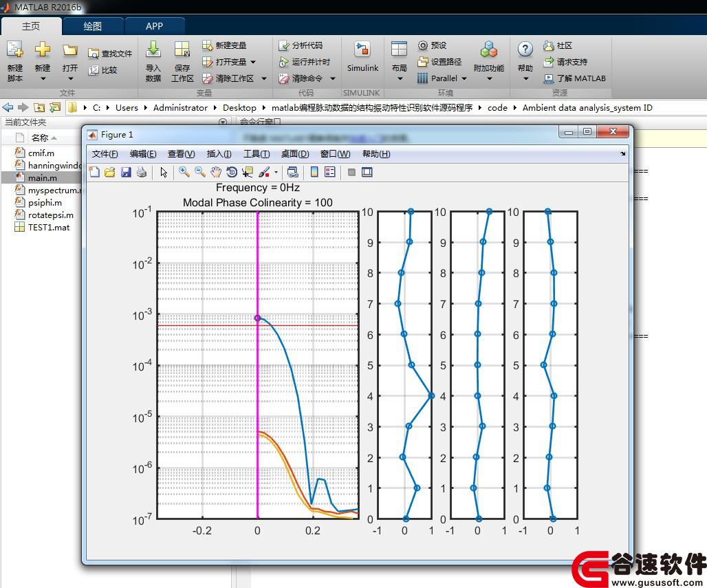Create a New Script in MATLAB ribbon
This screenshot has width=707, height=588.
[15, 61]
